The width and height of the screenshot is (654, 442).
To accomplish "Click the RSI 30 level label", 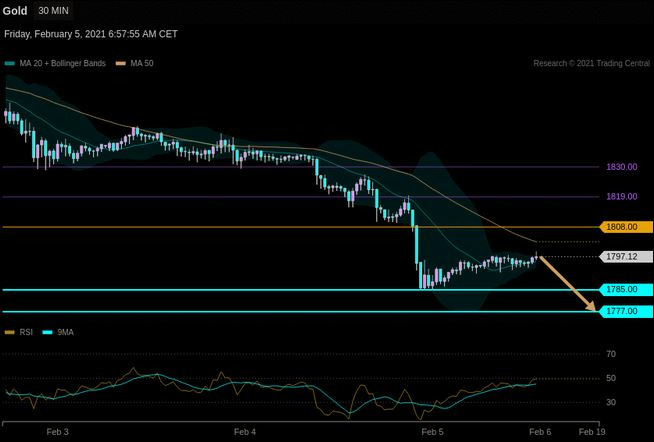I will [611, 402].
